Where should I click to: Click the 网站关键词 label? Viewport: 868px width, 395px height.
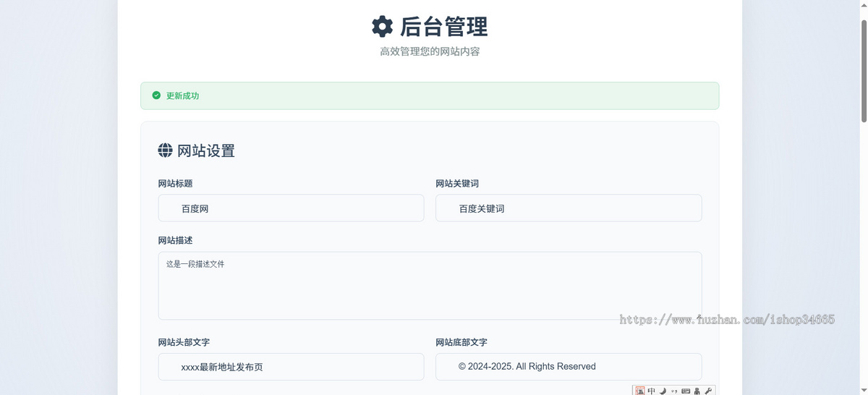[x=457, y=184]
